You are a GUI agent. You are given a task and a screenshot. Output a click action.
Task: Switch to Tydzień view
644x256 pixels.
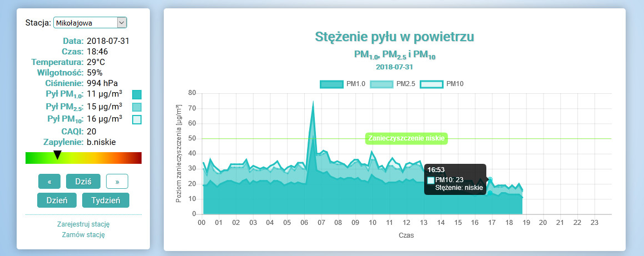point(105,200)
